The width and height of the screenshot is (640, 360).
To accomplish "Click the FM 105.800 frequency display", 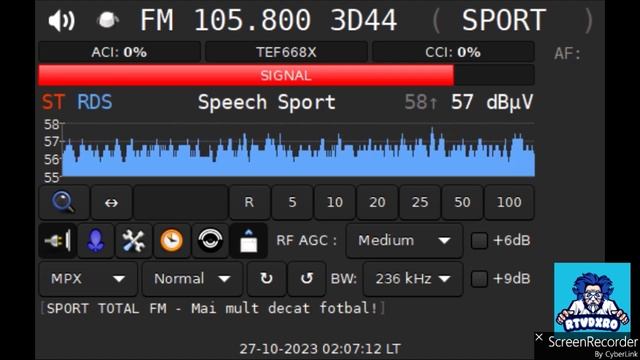I will pos(226,20).
